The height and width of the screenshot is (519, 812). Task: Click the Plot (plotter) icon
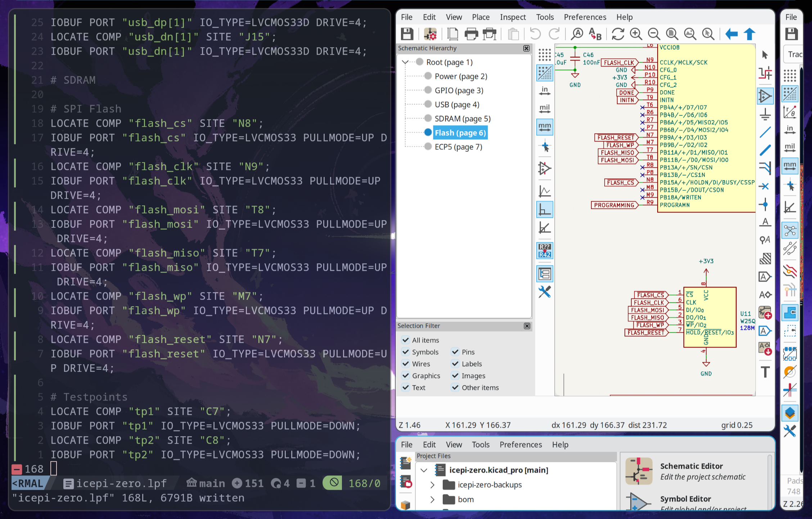click(x=490, y=34)
